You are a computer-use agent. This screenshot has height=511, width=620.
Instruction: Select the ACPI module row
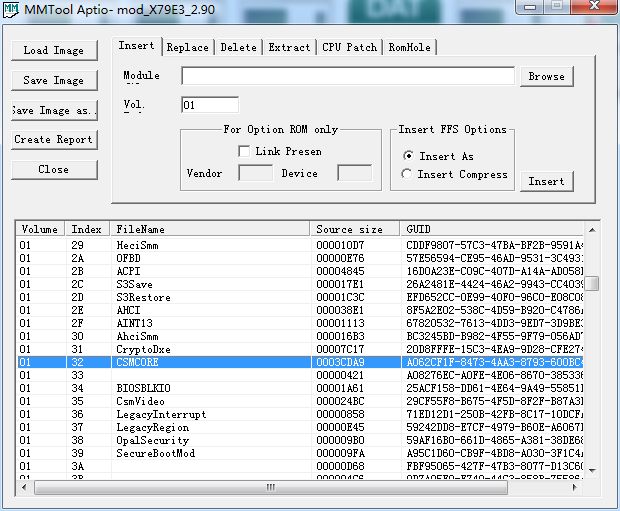(301, 271)
